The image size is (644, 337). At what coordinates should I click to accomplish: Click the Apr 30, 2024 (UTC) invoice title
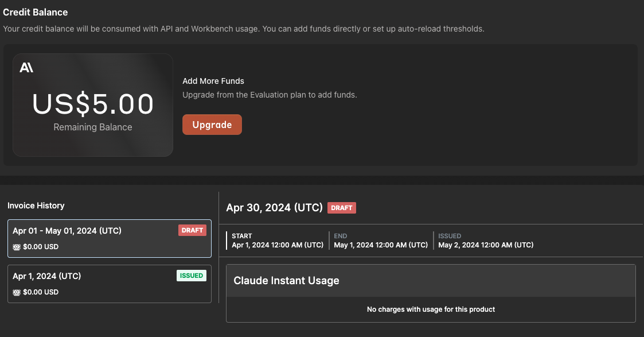[274, 208]
